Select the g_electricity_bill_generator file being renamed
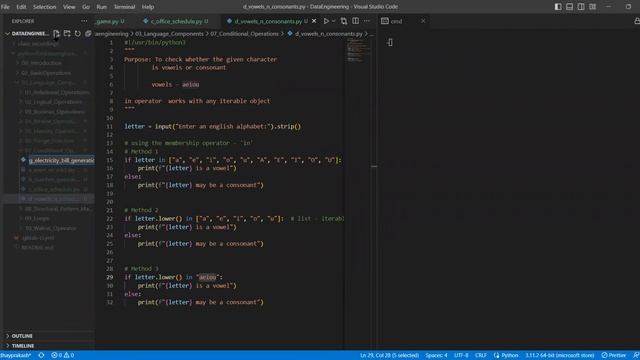This screenshot has height=360, width=640. [61, 160]
